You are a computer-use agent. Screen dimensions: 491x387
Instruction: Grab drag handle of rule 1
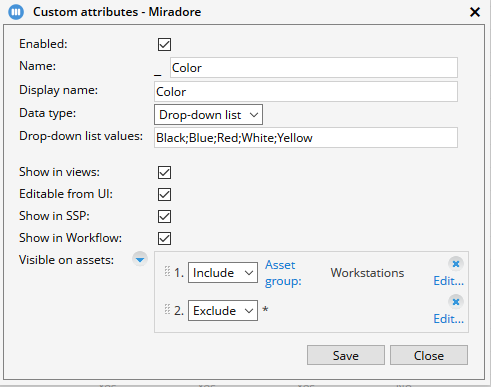click(x=167, y=271)
